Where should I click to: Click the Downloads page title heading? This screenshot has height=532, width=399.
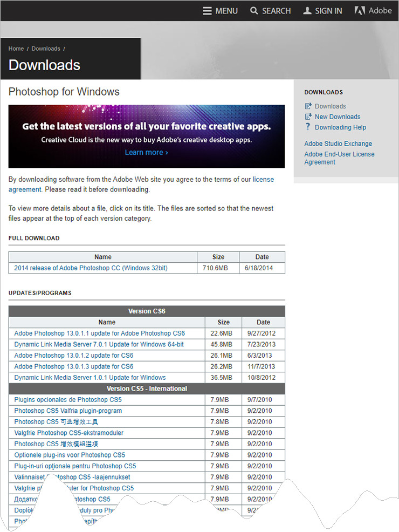point(44,65)
